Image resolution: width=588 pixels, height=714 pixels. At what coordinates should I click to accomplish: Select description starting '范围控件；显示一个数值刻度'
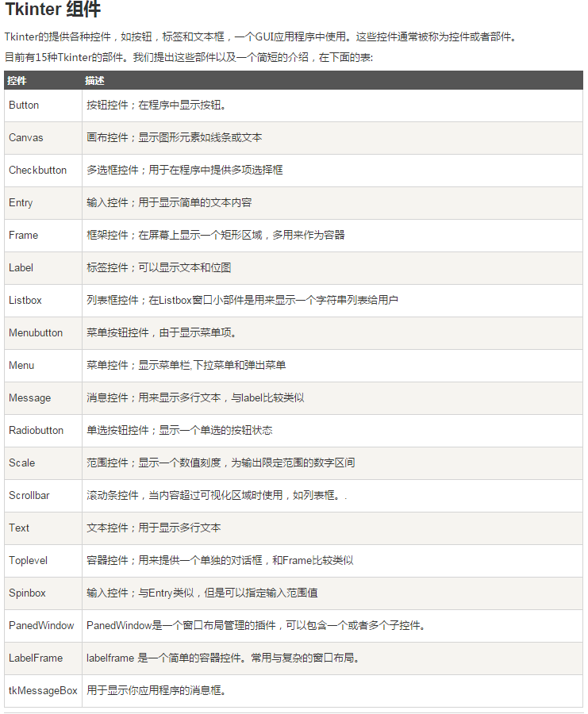(x=221, y=463)
